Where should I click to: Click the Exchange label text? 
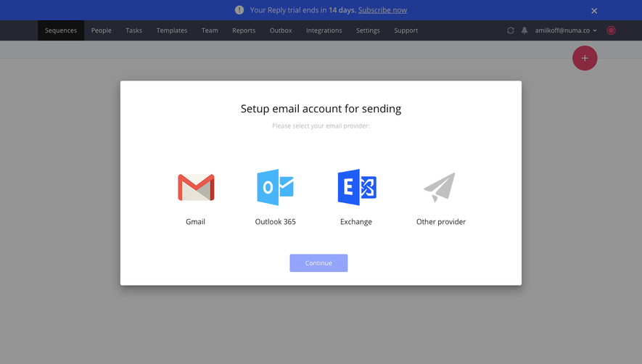(x=355, y=221)
